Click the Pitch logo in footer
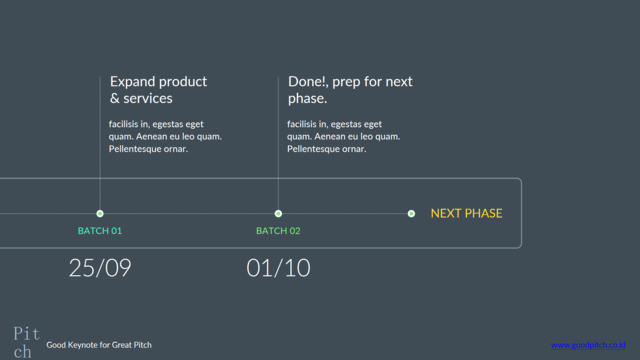This screenshot has width=640, height=360. point(26,342)
